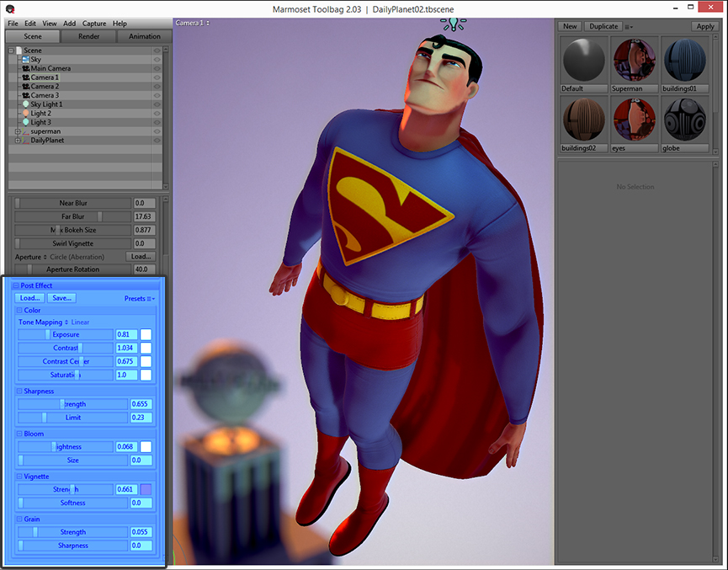Open the Edit menu

(30, 24)
